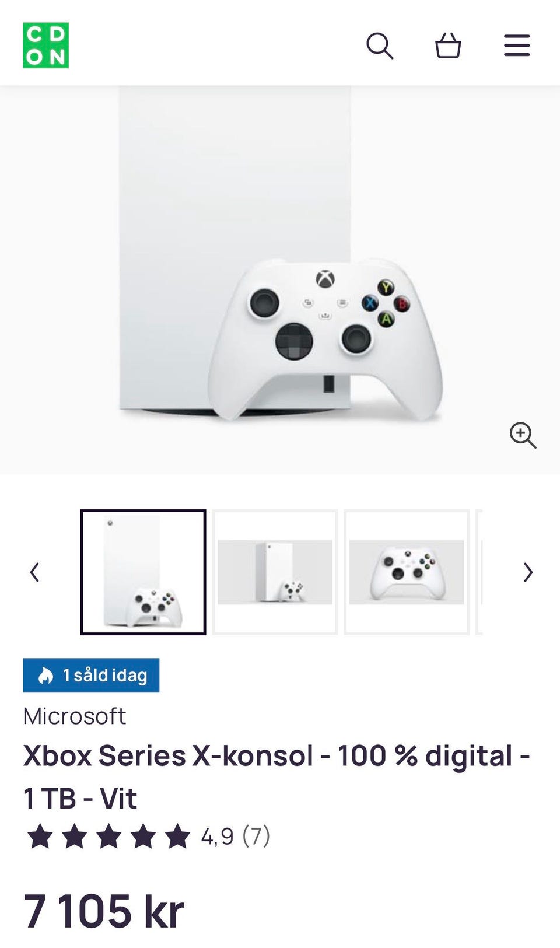Click the main Xbox product image
Viewport: 560px width, 948px height.
(x=280, y=280)
